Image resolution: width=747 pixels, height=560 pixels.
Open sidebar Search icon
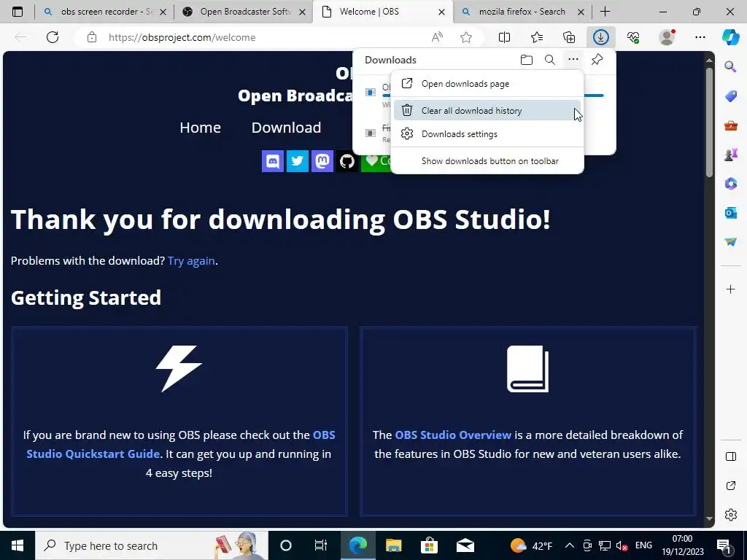tap(730, 66)
